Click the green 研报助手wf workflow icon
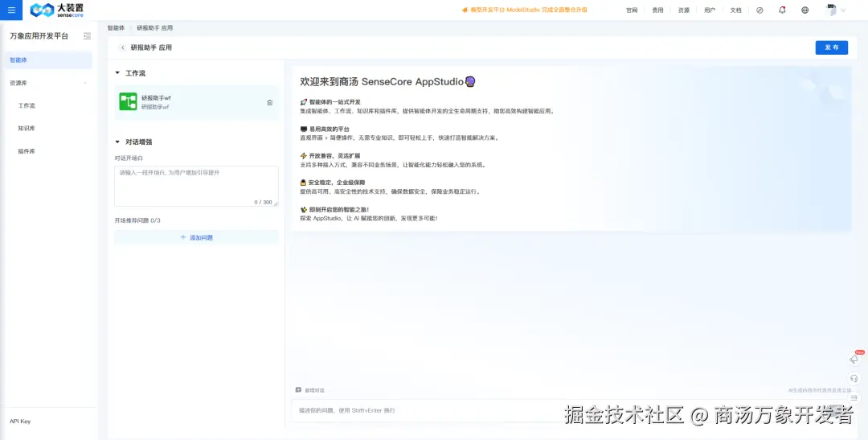 pos(128,102)
